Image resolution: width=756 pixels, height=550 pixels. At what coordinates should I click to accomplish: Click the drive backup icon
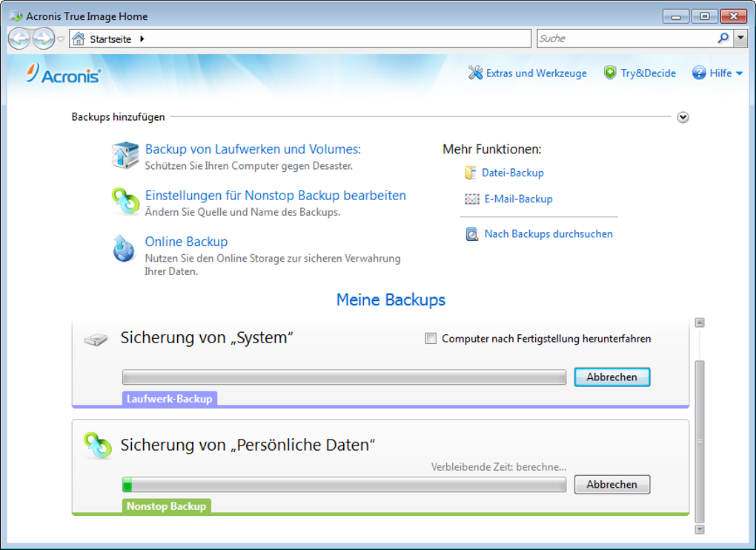coord(125,155)
